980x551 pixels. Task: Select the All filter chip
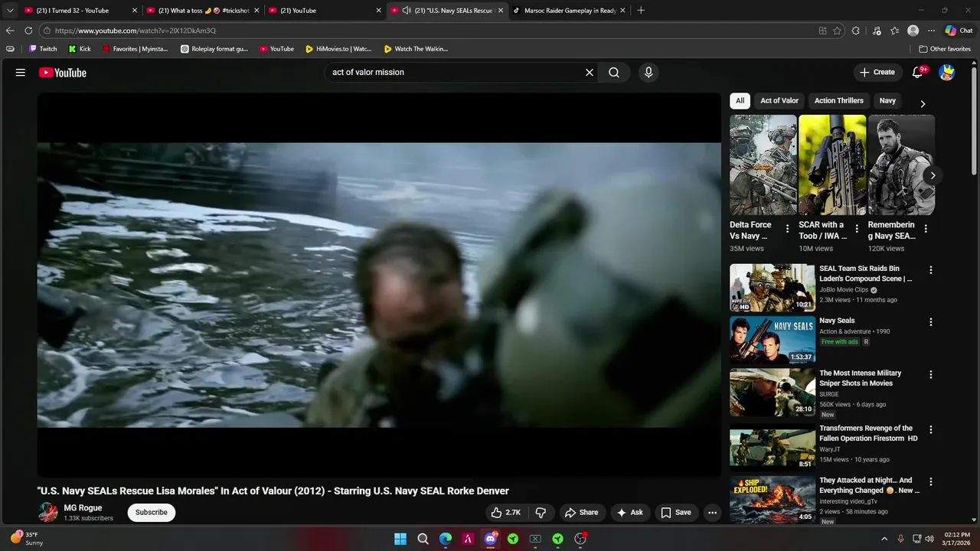740,101
